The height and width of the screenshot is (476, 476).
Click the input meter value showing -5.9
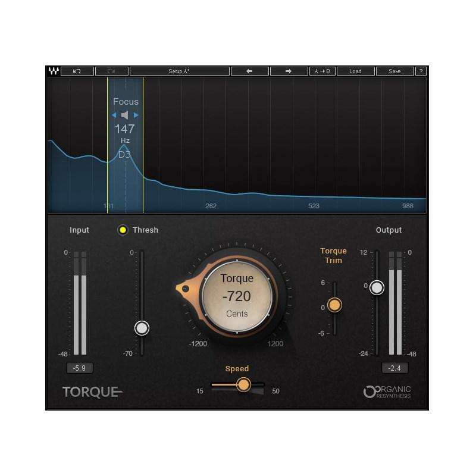[x=80, y=368]
